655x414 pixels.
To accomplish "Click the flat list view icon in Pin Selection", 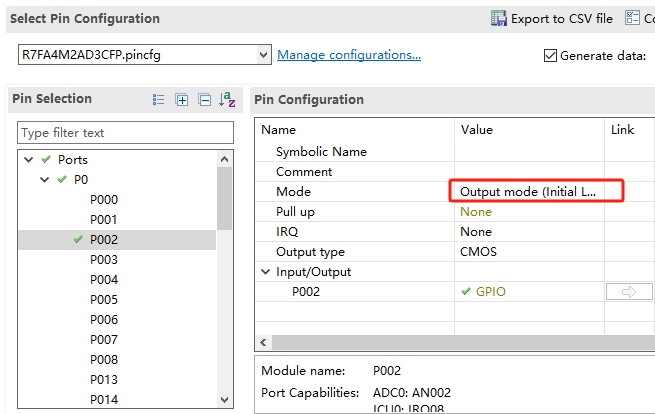I will 158,100.
